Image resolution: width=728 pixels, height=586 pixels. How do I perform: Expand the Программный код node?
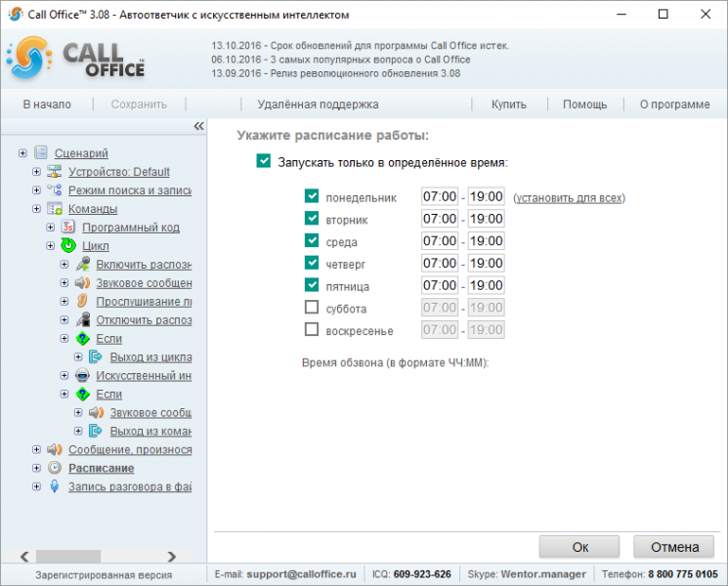[x=50, y=228]
